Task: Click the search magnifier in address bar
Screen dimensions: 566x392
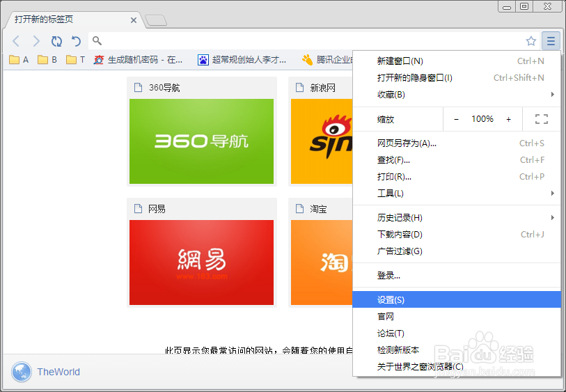Action: (x=97, y=40)
